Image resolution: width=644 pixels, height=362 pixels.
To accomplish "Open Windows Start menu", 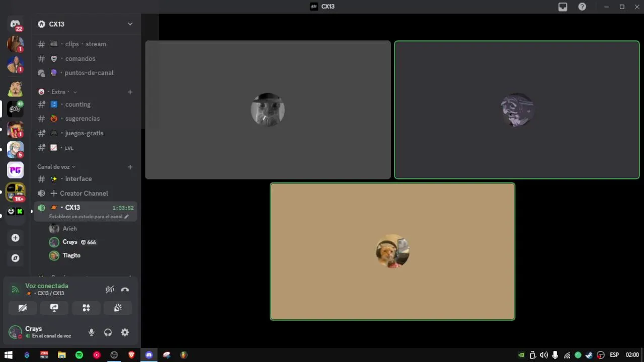I will pyautogui.click(x=9, y=355).
